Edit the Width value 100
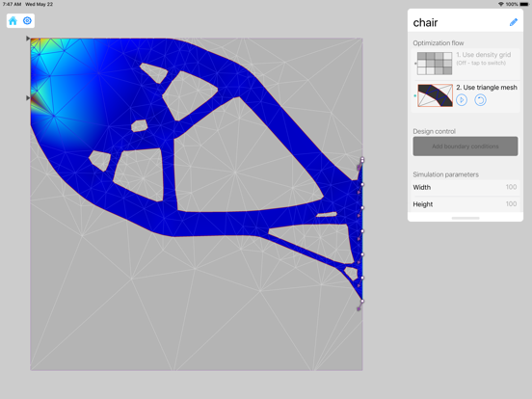532x399 pixels. 511,187
